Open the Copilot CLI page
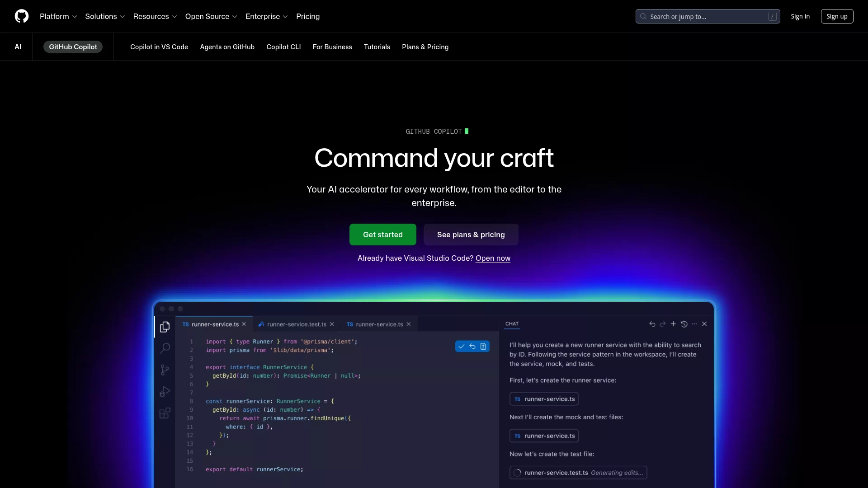868x488 pixels. 283,47
